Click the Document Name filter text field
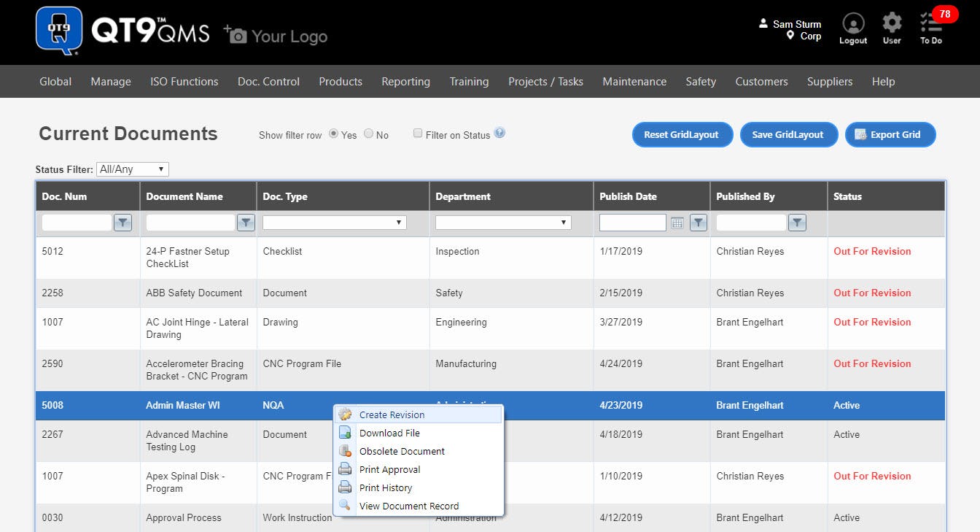The height and width of the screenshot is (532, 980). (x=190, y=223)
